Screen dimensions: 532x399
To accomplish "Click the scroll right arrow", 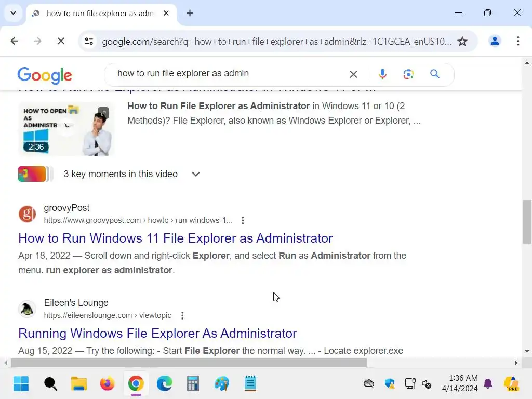I will point(516,363).
